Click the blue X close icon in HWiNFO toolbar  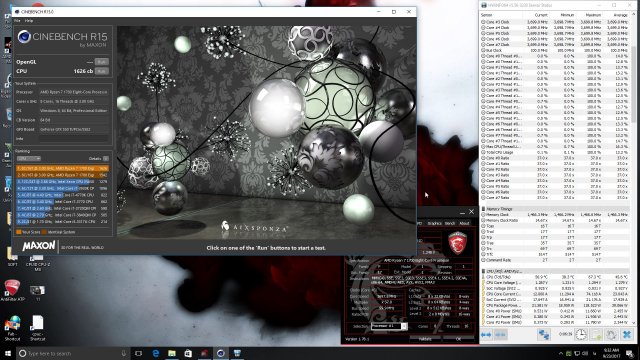(627, 335)
